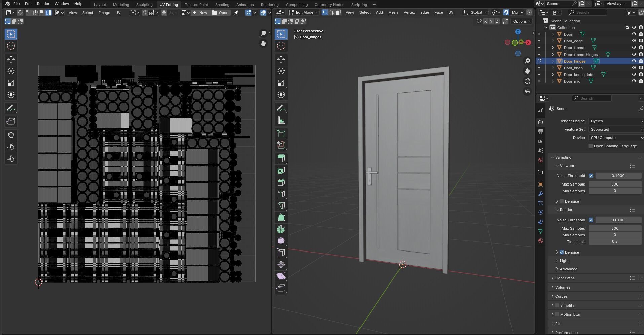Viewport: 644px width, 335px height.
Task: Open the UV menu in UV editor header
Action: [118, 13]
